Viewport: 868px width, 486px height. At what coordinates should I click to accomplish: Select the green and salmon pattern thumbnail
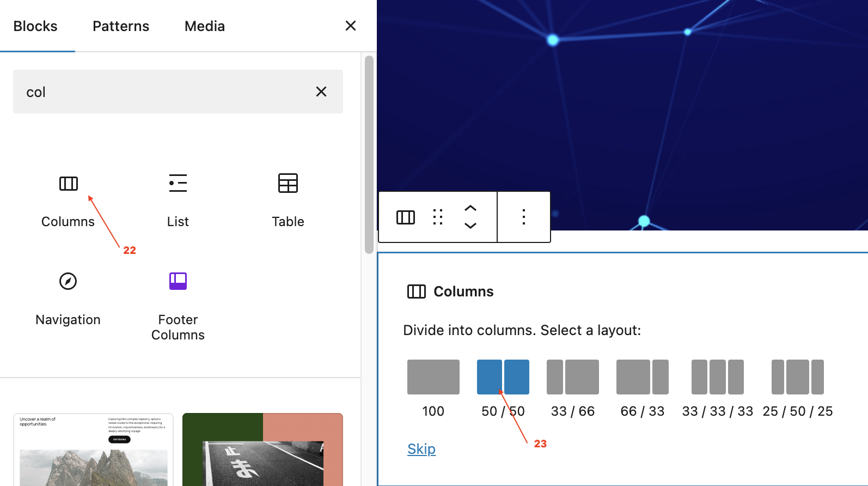[x=262, y=449]
